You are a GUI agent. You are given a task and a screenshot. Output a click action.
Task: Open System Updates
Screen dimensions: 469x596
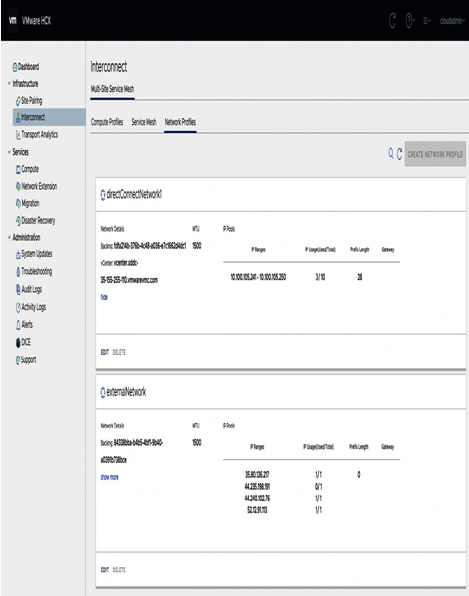(x=37, y=254)
